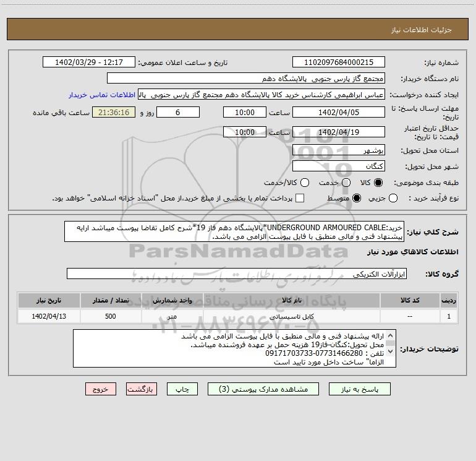
Task: Click the quantity cell 500
Action: tap(111, 316)
